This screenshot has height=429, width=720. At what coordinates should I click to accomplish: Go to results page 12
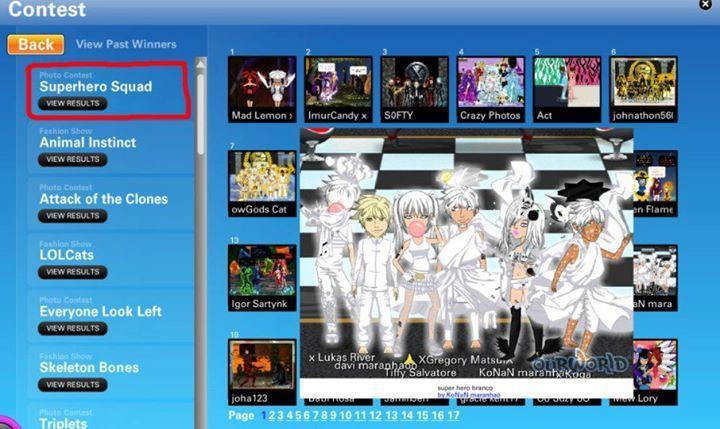[376, 416]
